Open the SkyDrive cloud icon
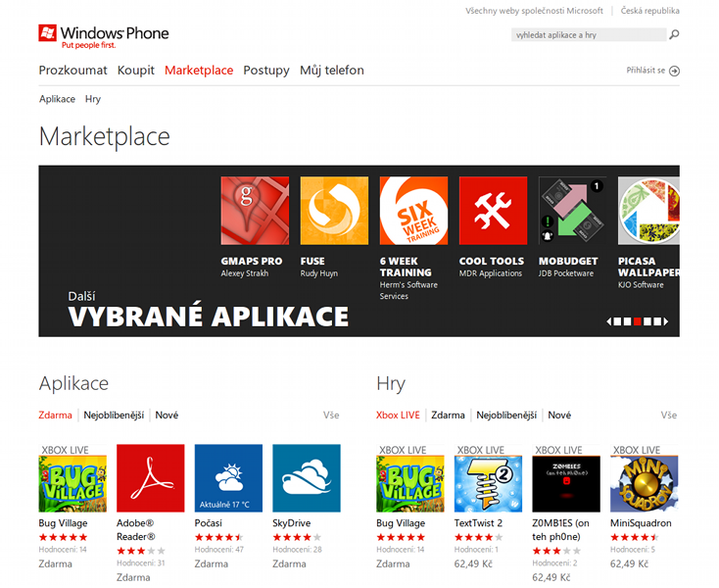Image resolution: width=719 pixels, height=588 pixels. point(307,478)
